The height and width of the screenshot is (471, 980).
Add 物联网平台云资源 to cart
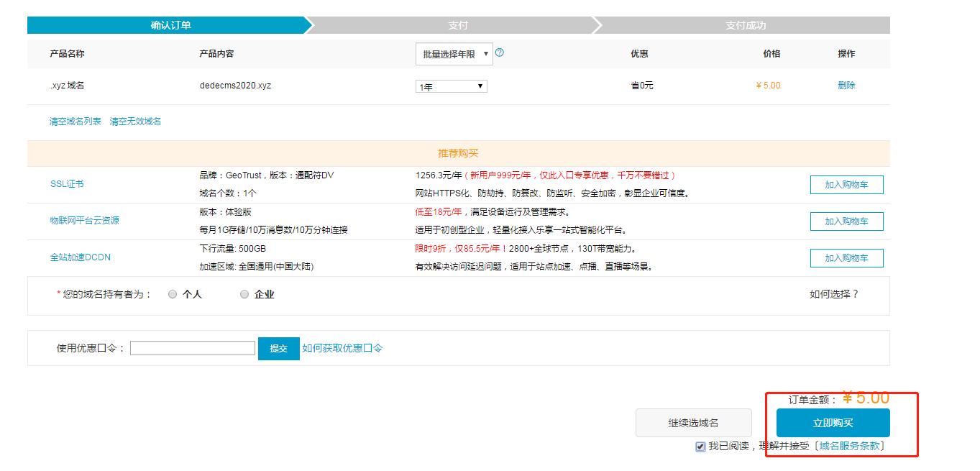point(847,221)
